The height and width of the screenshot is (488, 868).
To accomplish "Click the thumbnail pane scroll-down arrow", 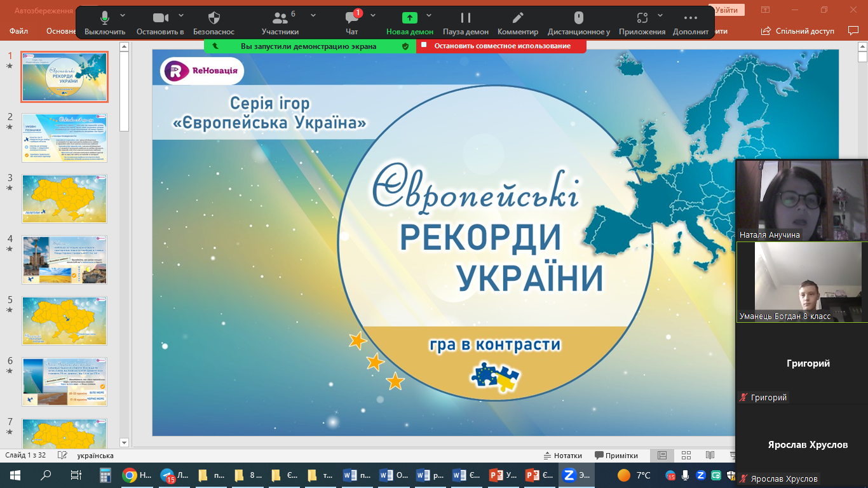I will [x=124, y=442].
